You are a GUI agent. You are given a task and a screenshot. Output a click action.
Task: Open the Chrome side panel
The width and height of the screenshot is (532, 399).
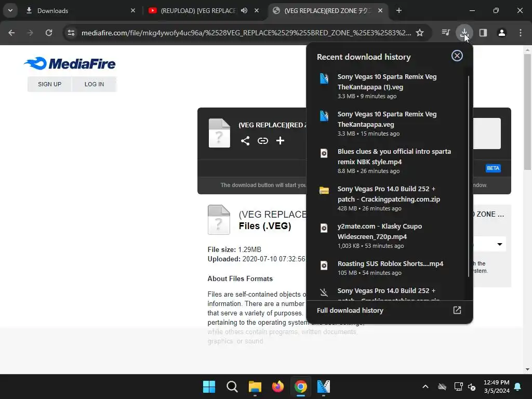point(483,33)
